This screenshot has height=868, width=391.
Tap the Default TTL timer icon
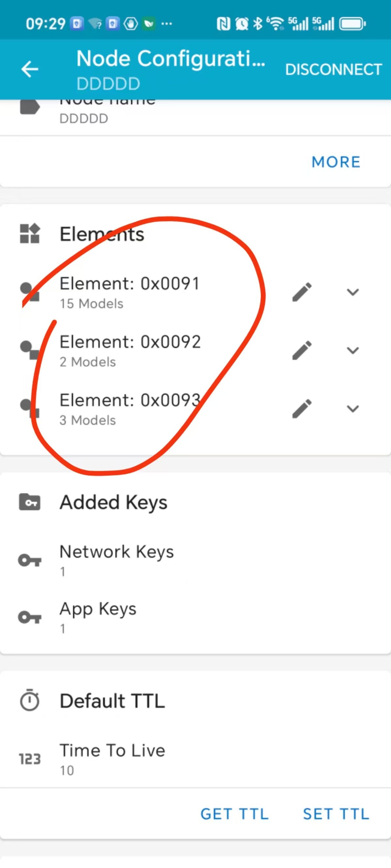pos(30,701)
